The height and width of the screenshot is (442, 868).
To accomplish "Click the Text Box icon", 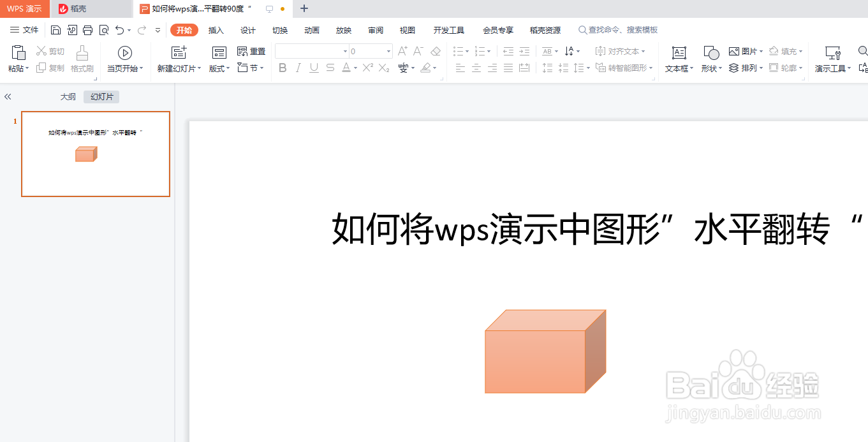I will pyautogui.click(x=679, y=53).
